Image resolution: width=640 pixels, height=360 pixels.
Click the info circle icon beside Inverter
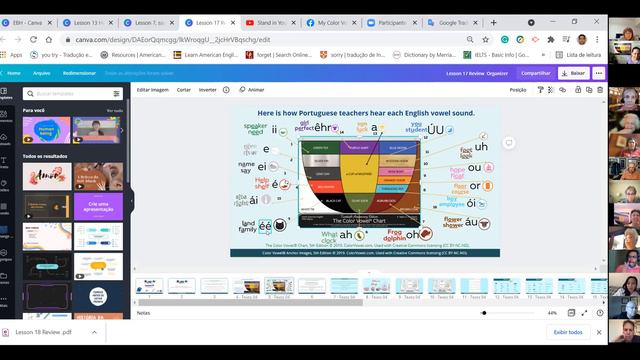pyautogui.click(x=226, y=90)
